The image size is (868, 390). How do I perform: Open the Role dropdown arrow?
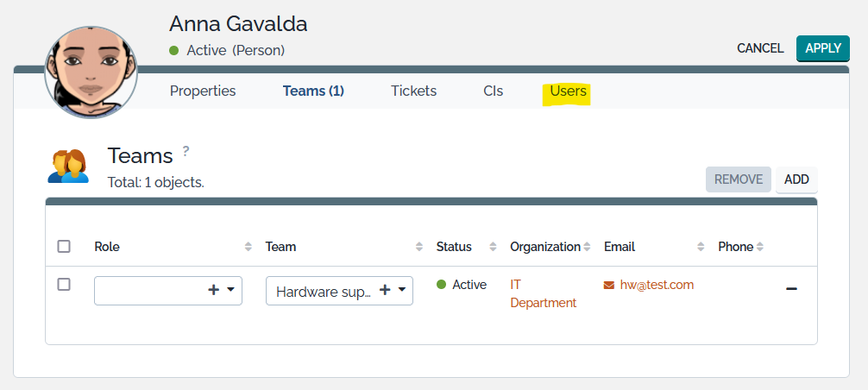pyautogui.click(x=230, y=291)
